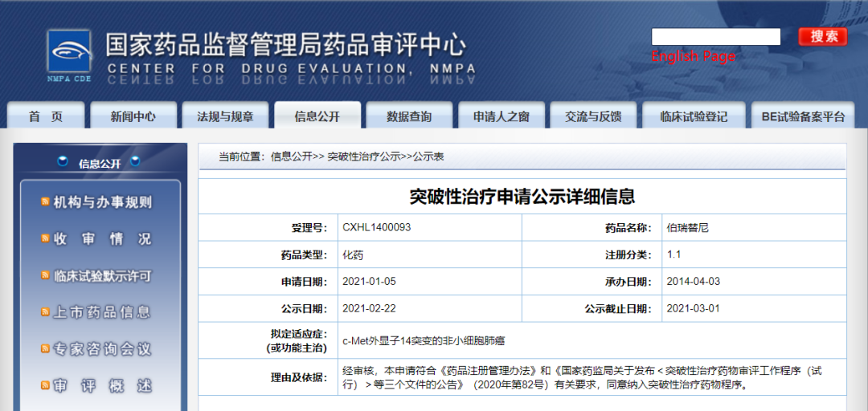Click the heading 突破性治疗申请公示详细信息
868x411 pixels.
(x=522, y=197)
